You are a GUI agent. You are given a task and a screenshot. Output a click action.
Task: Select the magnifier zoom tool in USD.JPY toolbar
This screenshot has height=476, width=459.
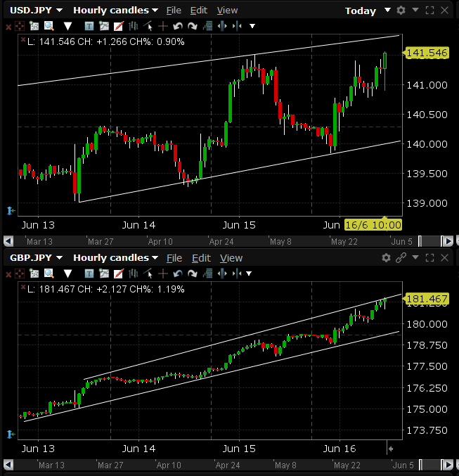[49, 27]
